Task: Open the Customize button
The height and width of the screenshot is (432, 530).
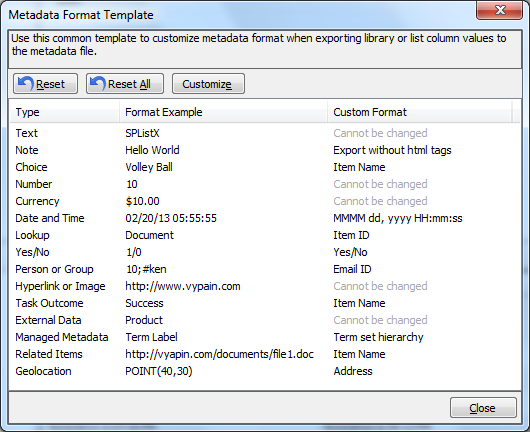Action: pyautogui.click(x=208, y=83)
